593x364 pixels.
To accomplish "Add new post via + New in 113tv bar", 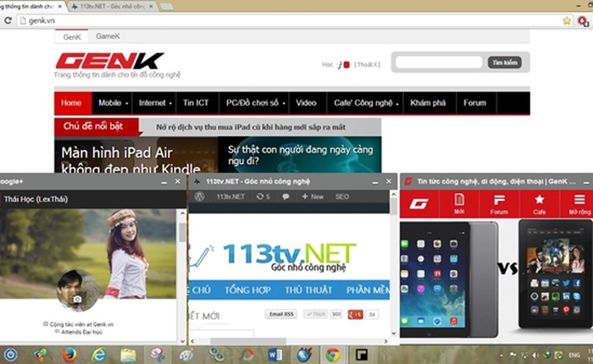I will tap(313, 196).
